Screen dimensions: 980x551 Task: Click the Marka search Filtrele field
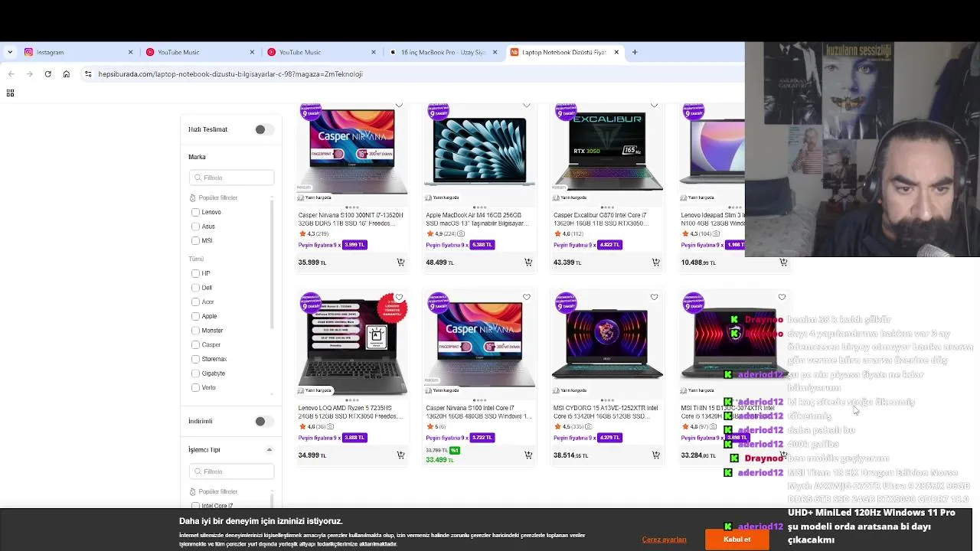[231, 178]
